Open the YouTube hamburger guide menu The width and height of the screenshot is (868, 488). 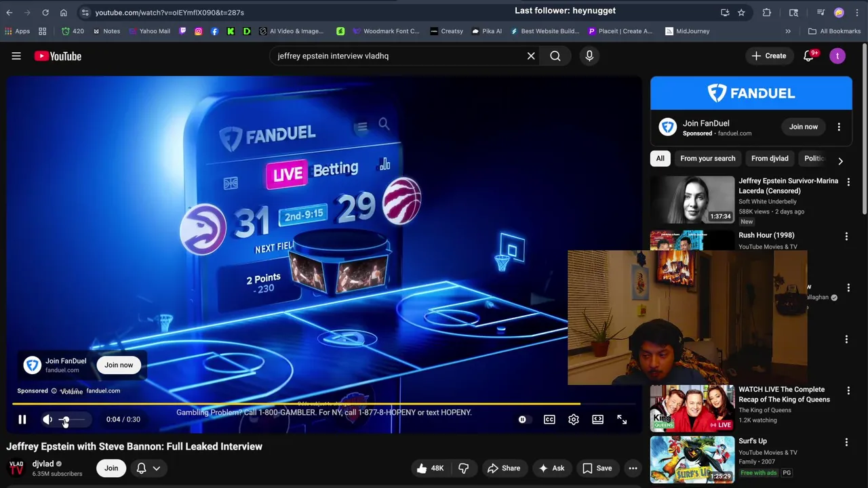pyautogui.click(x=16, y=56)
